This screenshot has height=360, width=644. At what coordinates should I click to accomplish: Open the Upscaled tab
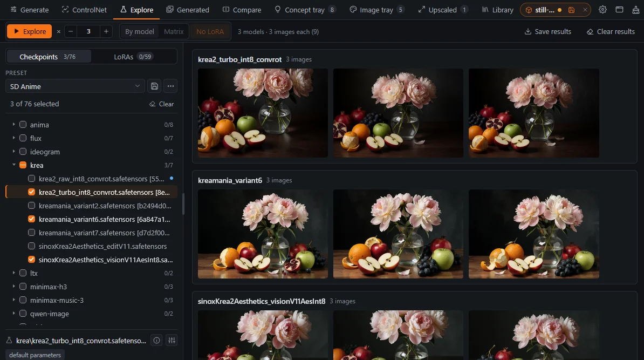coord(443,10)
